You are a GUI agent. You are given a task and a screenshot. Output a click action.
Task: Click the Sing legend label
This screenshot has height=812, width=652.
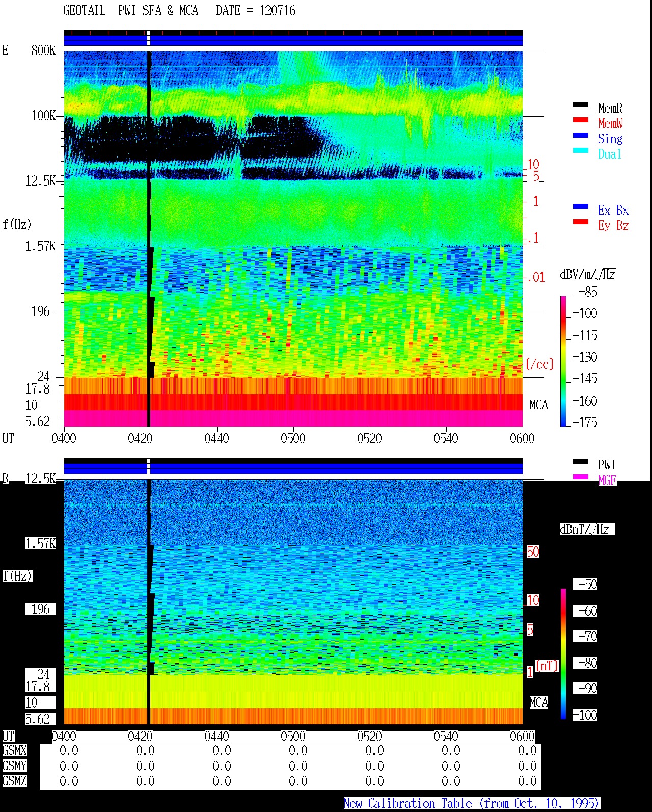tap(610, 139)
